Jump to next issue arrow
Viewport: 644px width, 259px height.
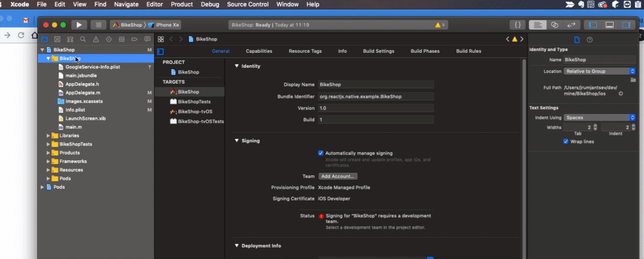[x=522, y=39]
